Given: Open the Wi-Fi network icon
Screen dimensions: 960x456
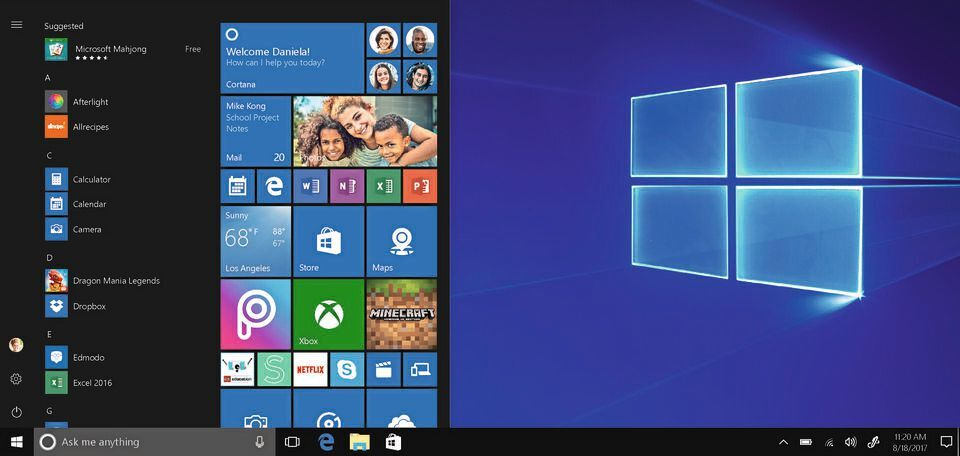Looking at the screenshot, I should [829, 442].
